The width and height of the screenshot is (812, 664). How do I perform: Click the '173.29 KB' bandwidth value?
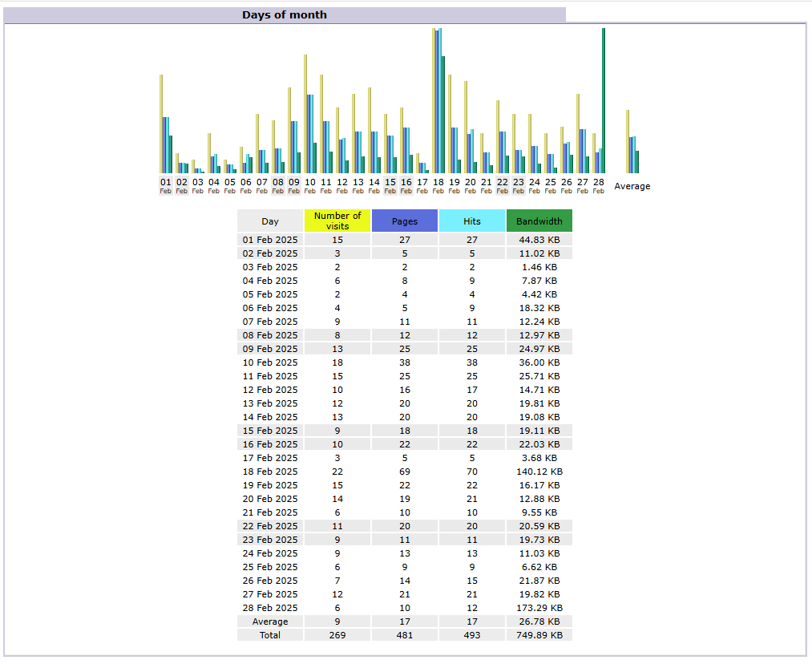(x=539, y=608)
